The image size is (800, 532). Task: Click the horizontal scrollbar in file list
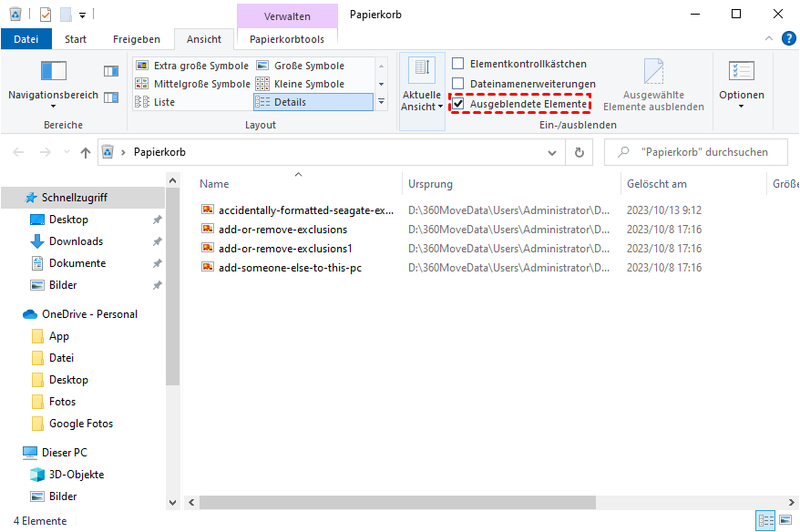point(397,503)
